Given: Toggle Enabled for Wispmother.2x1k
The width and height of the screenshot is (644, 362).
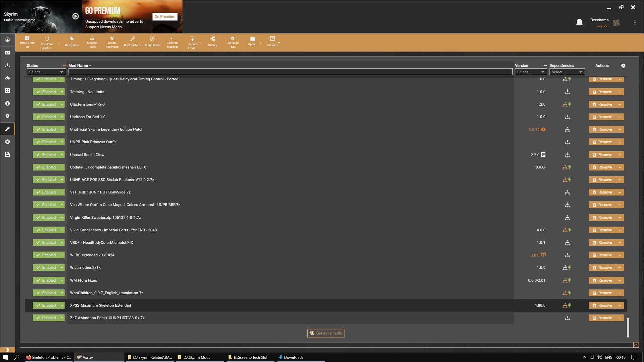Looking at the screenshot, I should click(x=46, y=268).
